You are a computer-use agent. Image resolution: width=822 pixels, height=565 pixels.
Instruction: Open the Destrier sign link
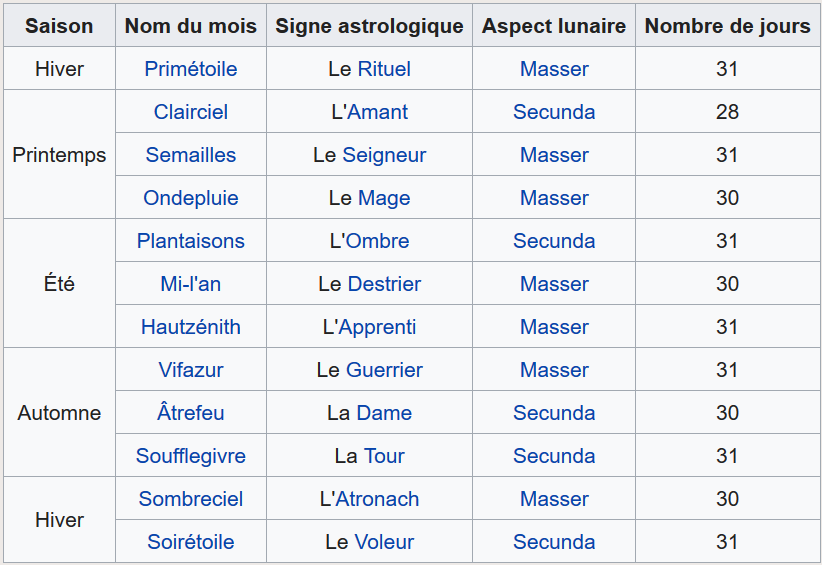[384, 284]
